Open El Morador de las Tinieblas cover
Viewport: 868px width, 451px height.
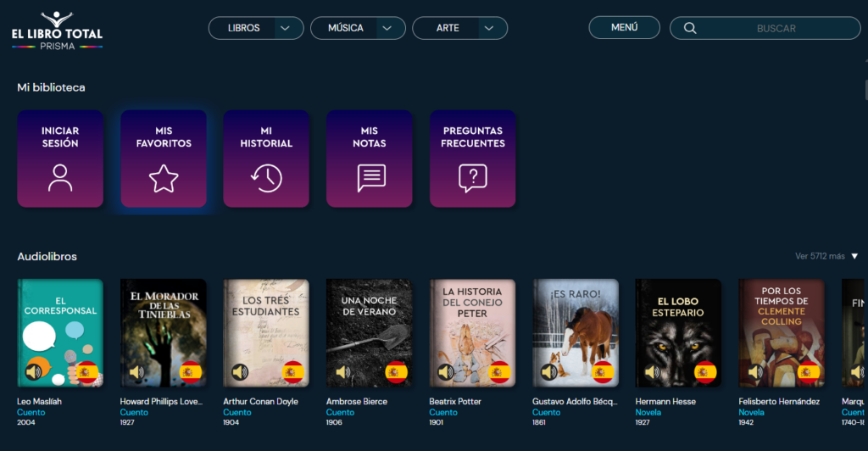click(x=164, y=332)
